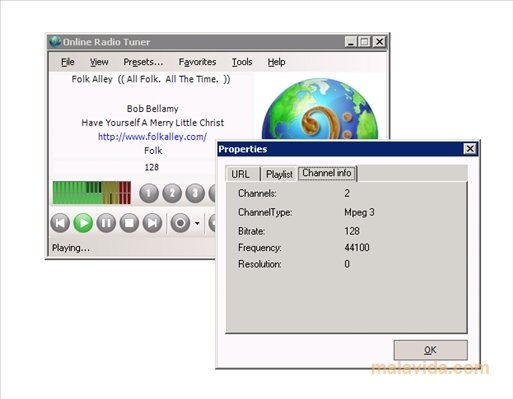The height and width of the screenshot is (399, 513).
Task: Open the Help menu
Action: point(276,62)
